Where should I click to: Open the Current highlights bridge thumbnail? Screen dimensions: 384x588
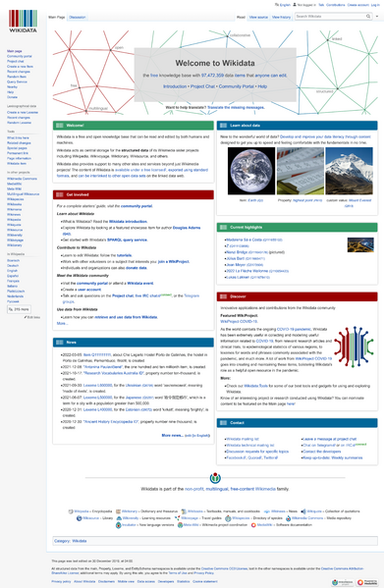[x=360, y=244]
